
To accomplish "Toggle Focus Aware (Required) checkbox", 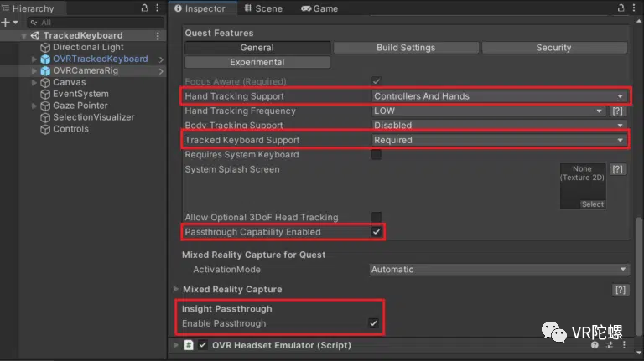I will [x=377, y=81].
